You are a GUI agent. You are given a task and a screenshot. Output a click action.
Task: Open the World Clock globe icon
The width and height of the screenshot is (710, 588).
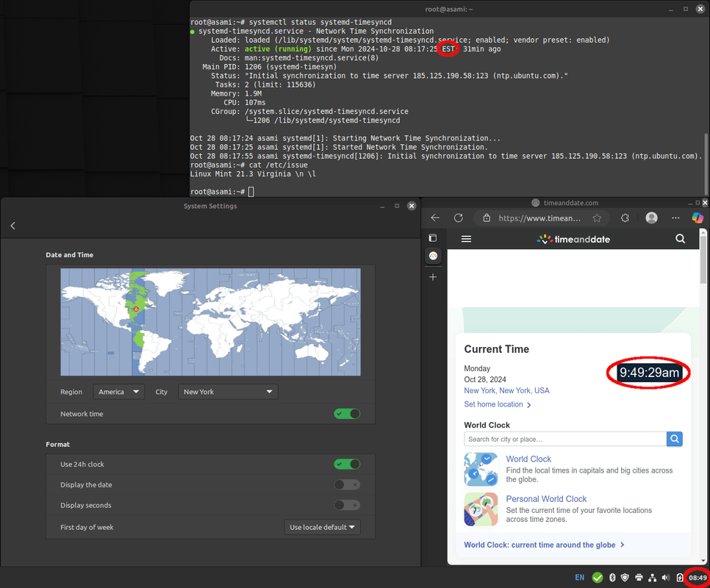pos(481,467)
